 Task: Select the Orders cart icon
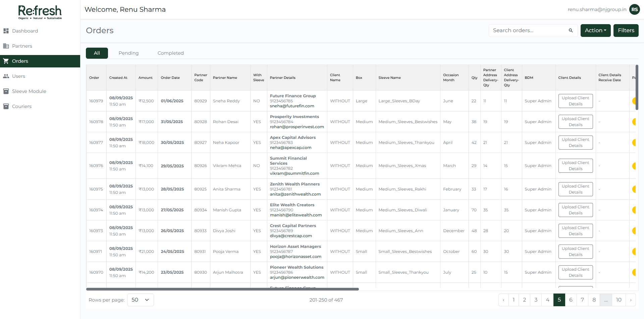point(6,61)
